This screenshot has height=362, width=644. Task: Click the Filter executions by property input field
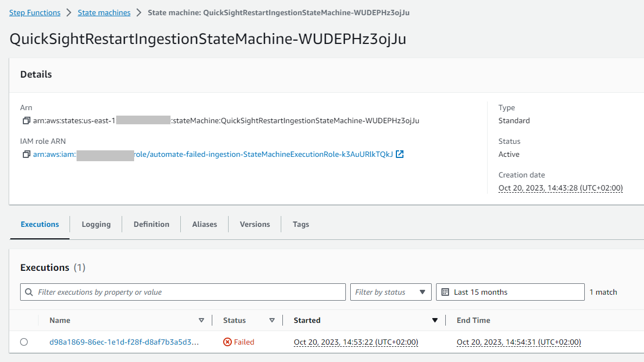click(183, 292)
